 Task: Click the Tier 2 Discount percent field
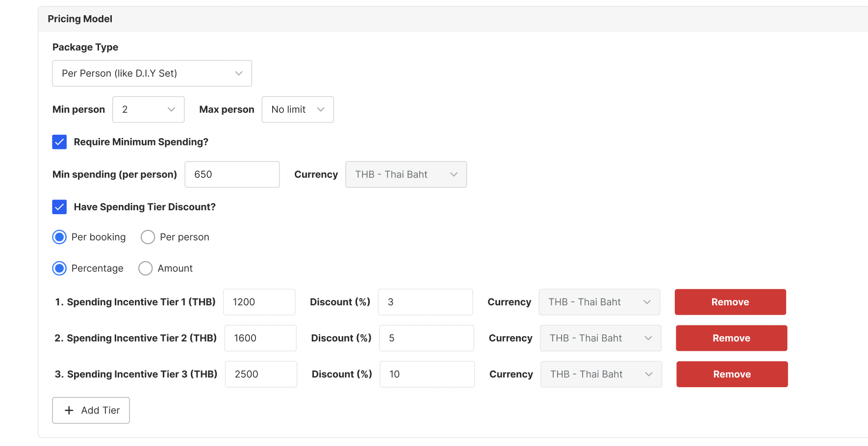pyautogui.click(x=426, y=338)
